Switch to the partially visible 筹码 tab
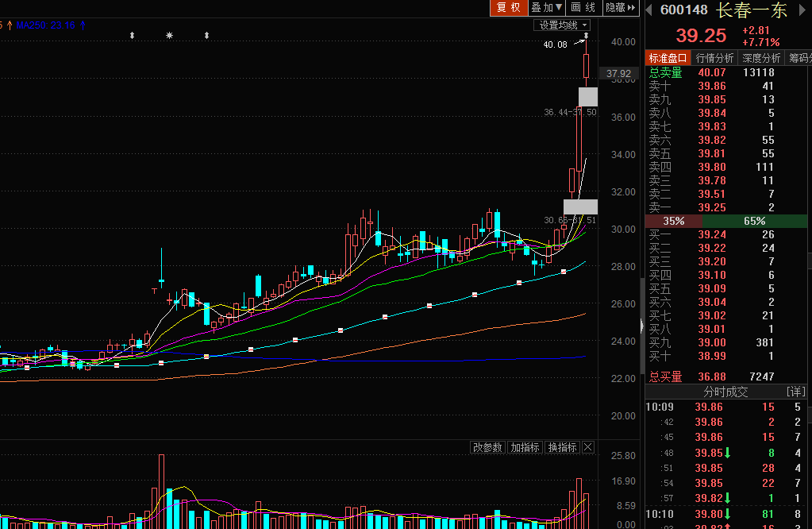The width and height of the screenshot is (812, 529). click(x=799, y=58)
